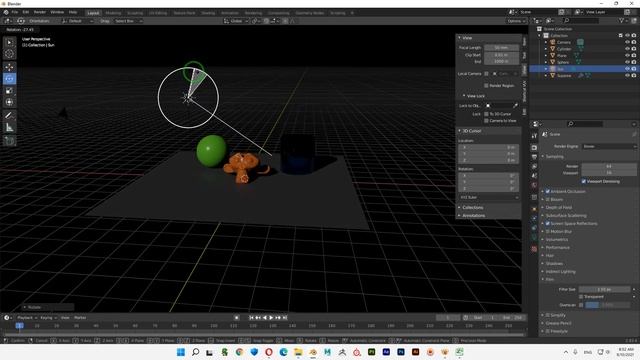Switch to the Layout workspace tab
This screenshot has width=640, height=360.
(x=93, y=13)
